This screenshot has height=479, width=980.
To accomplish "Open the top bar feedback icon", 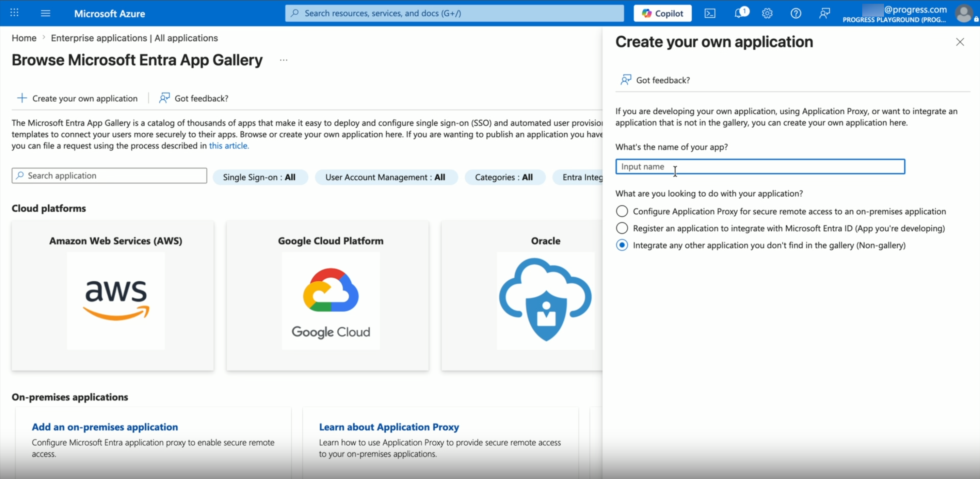I will point(824,13).
